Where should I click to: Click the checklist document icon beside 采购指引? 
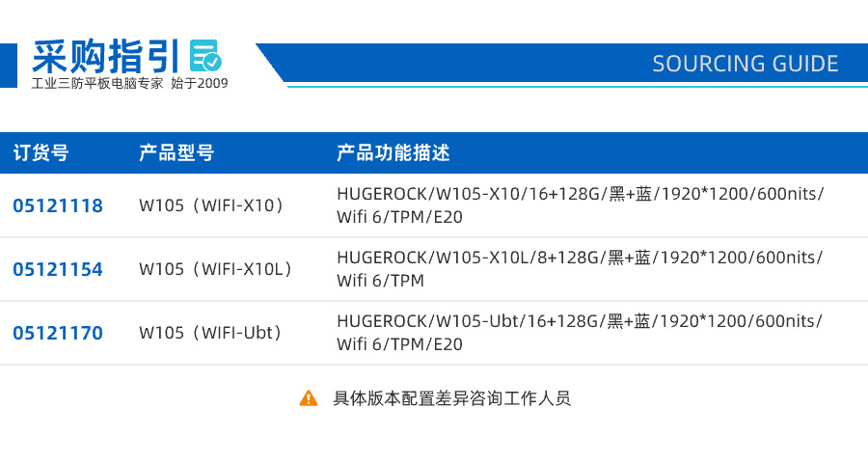click(x=205, y=56)
